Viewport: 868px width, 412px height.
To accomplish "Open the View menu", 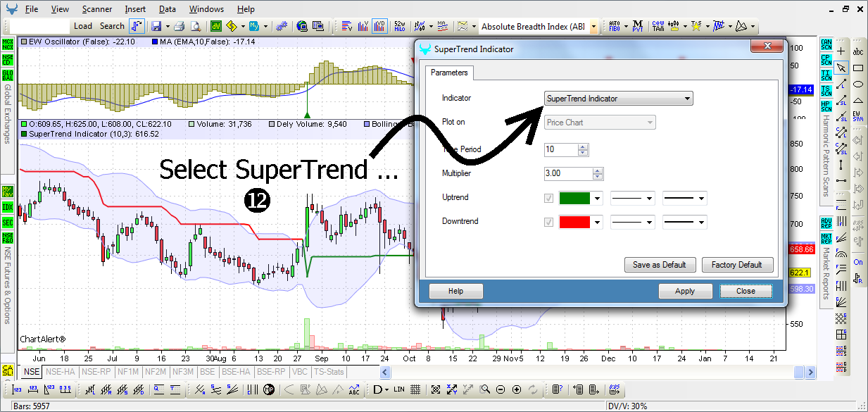I will tap(61, 9).
